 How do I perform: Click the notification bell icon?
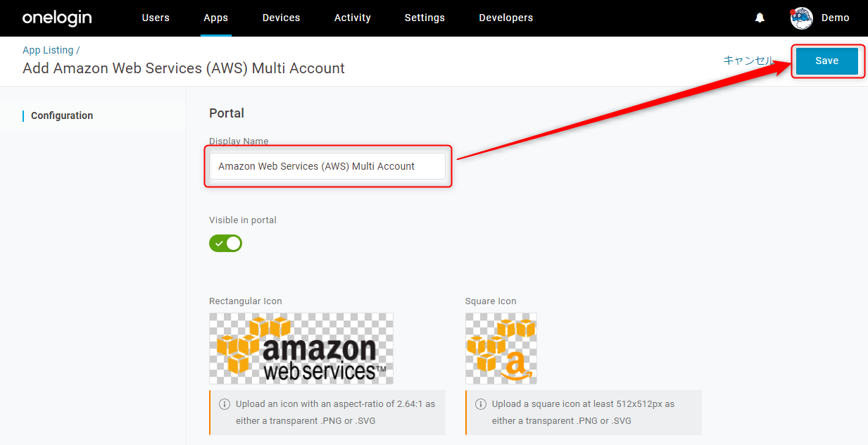click(x=760, y=18)
